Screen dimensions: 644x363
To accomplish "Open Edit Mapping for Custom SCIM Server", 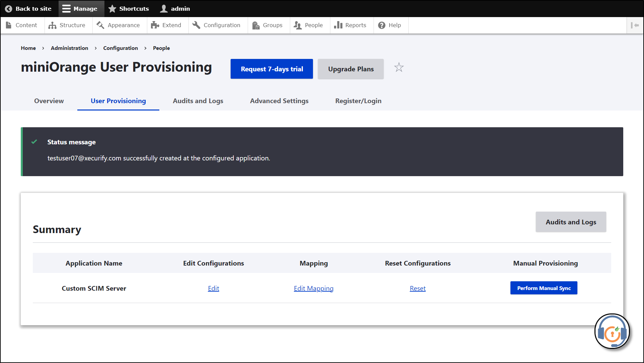I will tap(313, 288).
